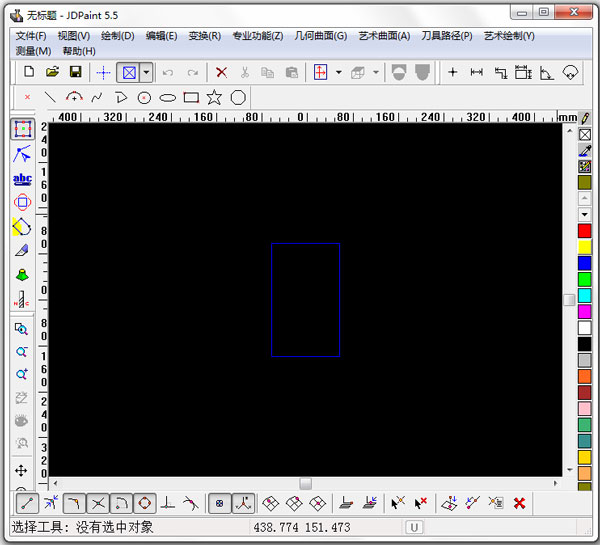Toggle the 3-axis coordinate snap button
This screenshot has height=545, width=600.
coord(243,503)
